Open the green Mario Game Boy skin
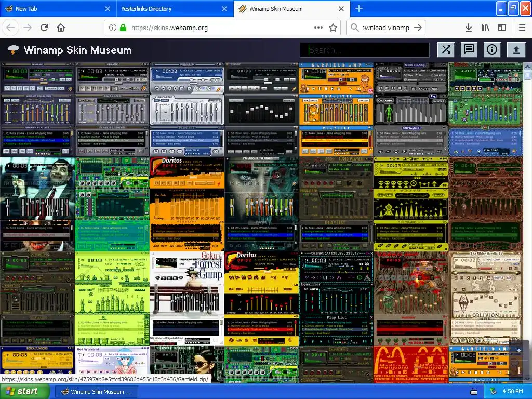Image resolution: width=532 pixels, height=399 pixels. tap(112, 299)
